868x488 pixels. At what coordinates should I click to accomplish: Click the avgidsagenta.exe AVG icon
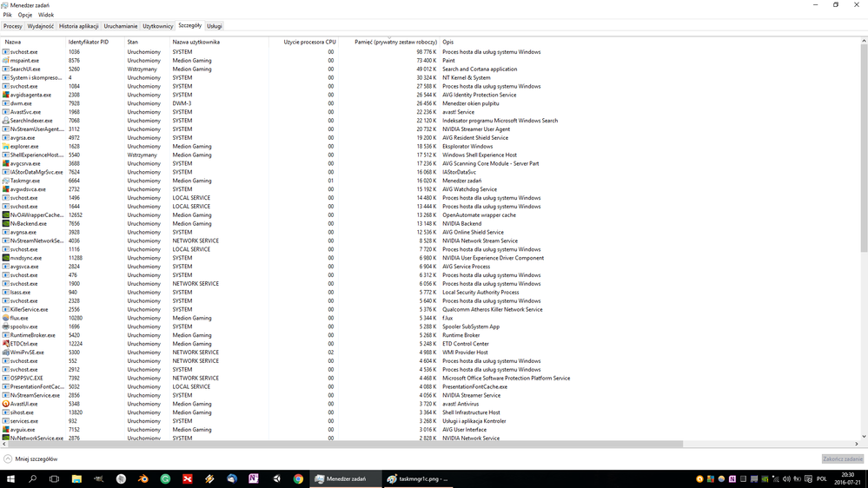[x=6, y=95]
